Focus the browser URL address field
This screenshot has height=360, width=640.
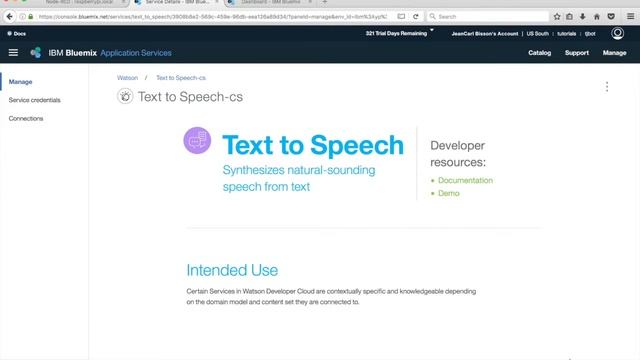pos(212,17)
